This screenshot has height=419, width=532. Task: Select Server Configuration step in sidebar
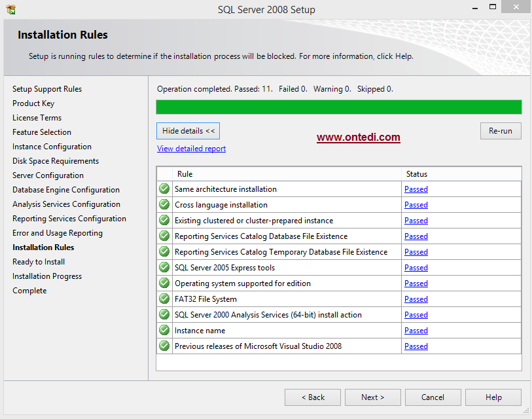[48, 175]
